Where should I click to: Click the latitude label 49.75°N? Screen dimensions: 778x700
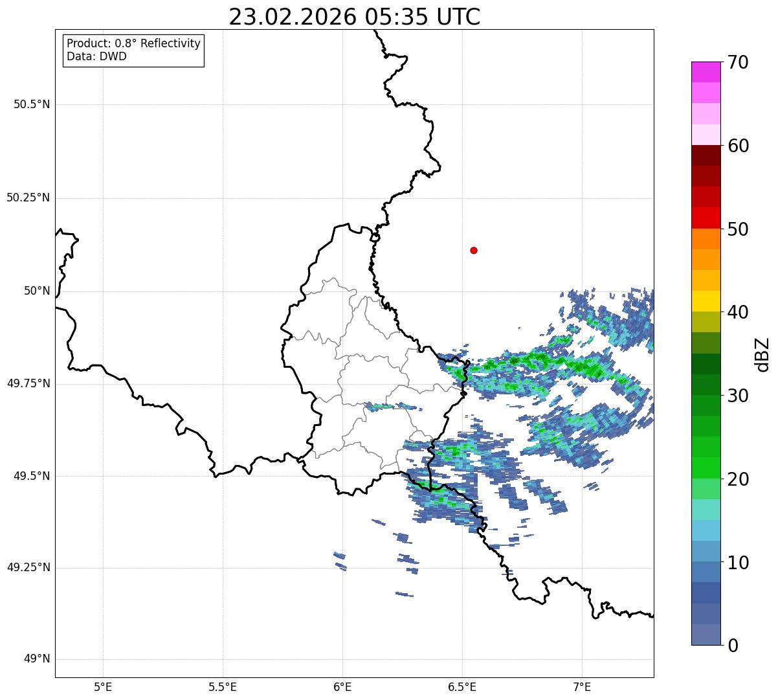(x=28, y=383)
